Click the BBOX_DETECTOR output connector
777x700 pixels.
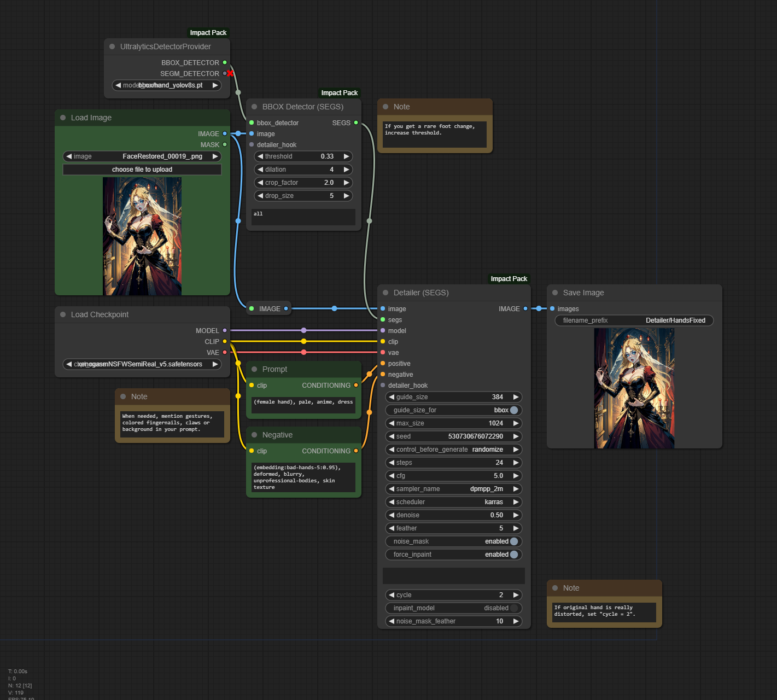coord(225,62)
